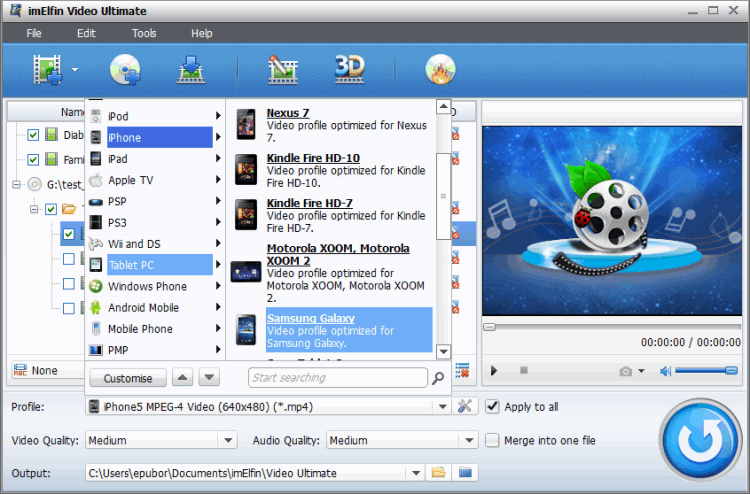Move category down with down-arrow button
This screenshot has height=494, width=750.
(x=209, y=378)
